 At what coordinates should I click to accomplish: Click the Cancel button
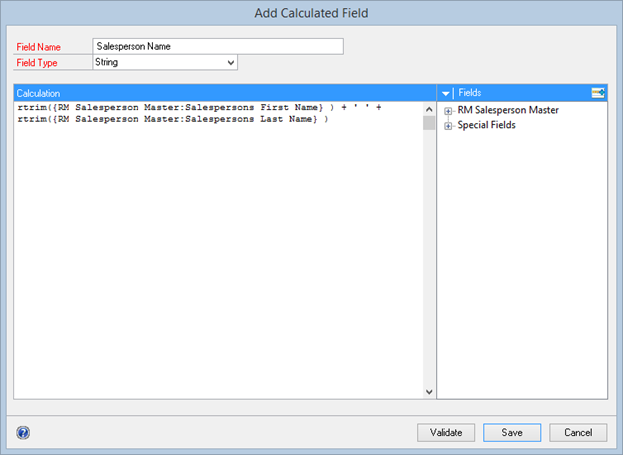pos(578,433)
